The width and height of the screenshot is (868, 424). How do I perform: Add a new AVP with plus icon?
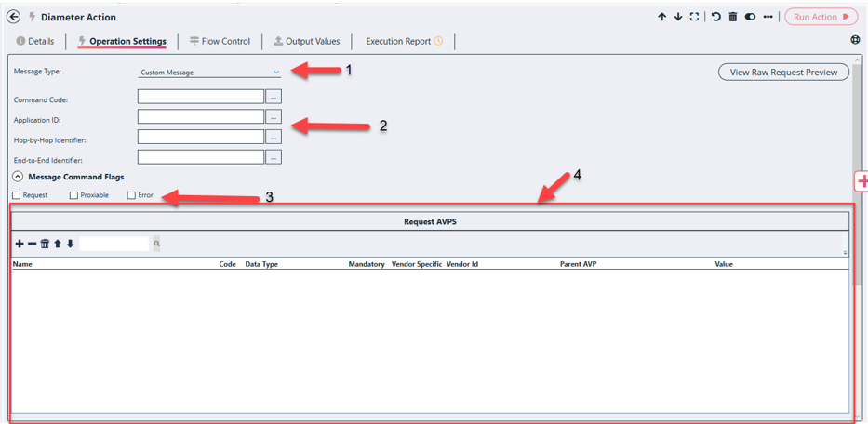pos(20,244)
